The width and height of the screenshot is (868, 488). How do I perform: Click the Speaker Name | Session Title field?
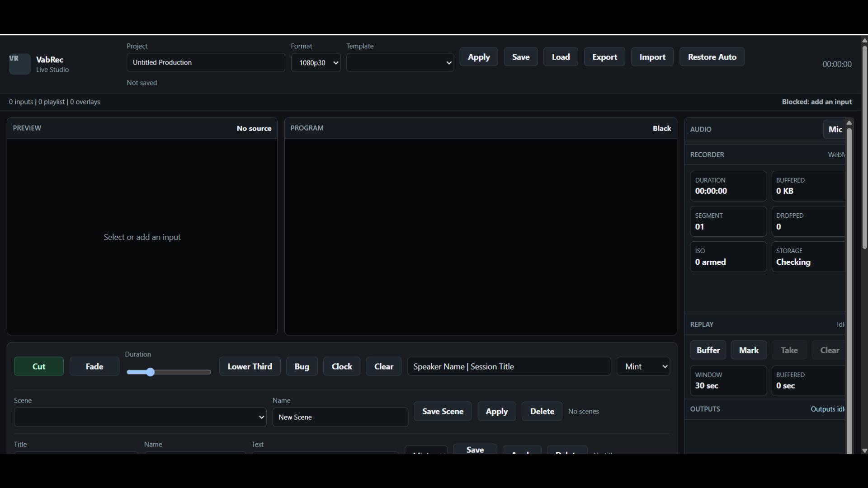click(x=509, y=366)
